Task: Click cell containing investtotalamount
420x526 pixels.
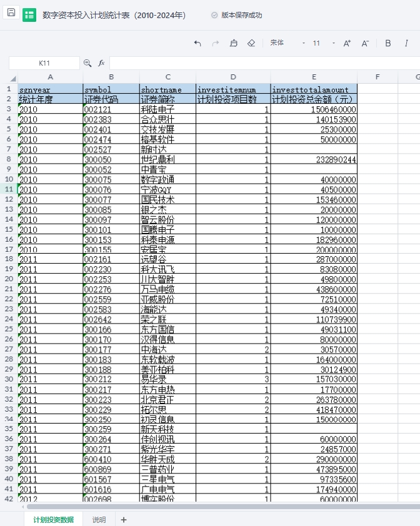Action: [314, 89]
